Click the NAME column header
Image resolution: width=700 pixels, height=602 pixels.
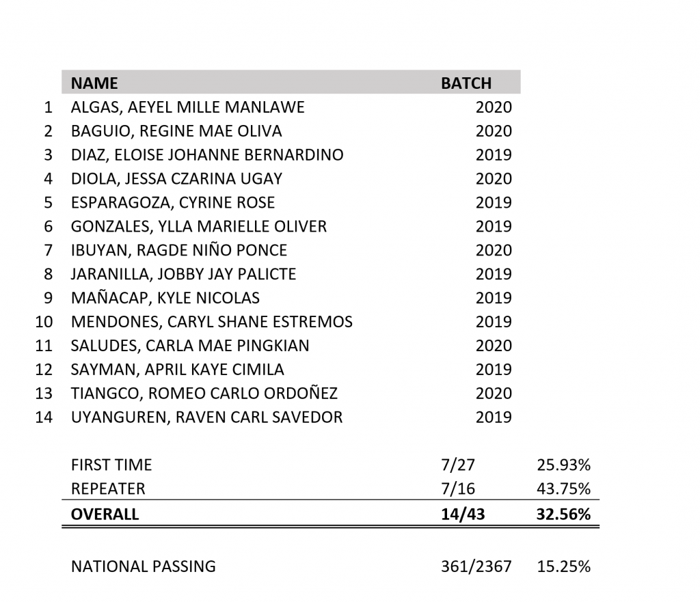pyautogui.click(x=94, y=83)
